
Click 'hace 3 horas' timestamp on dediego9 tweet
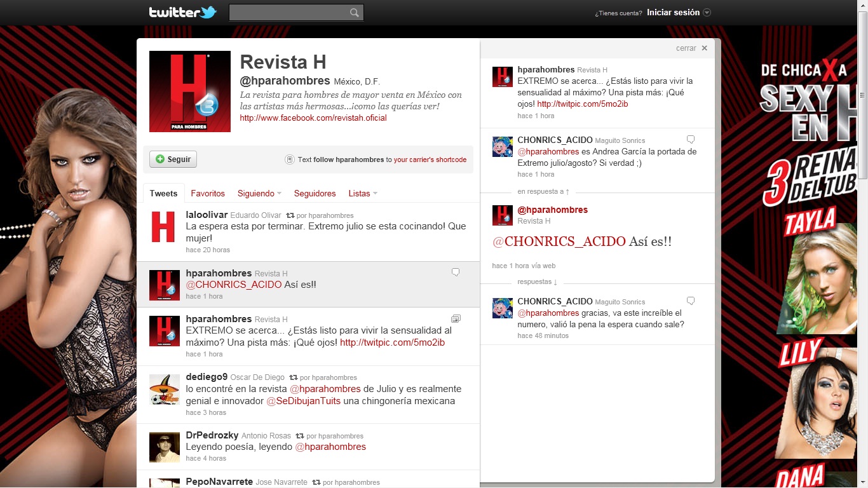click(206, 412)
